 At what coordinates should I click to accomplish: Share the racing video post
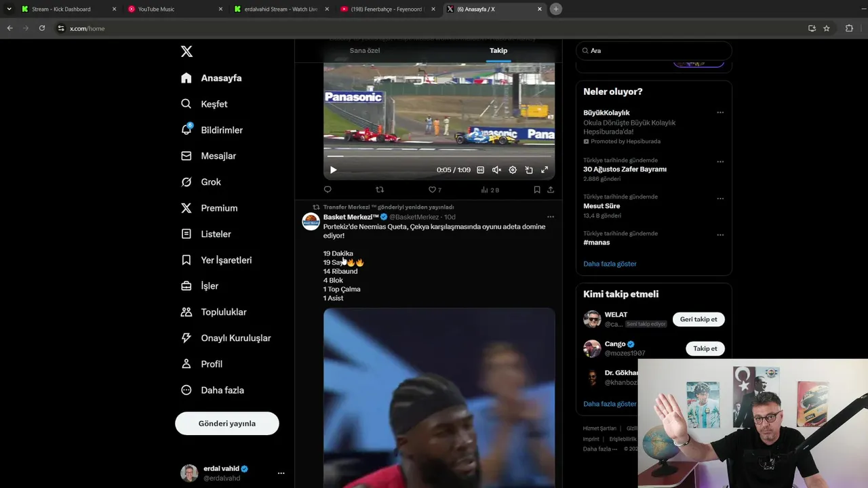tap(551, 190)
